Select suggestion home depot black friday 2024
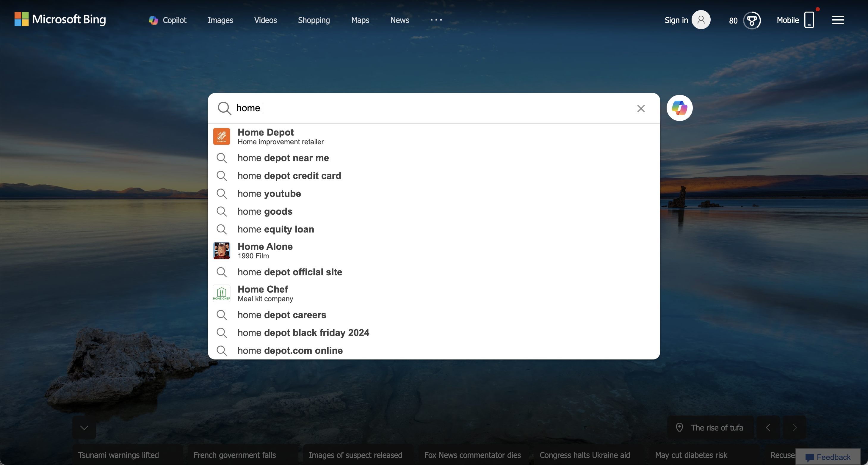Viewport: 868px width, 465px height. pyautogui.click(x=434, y=333)
